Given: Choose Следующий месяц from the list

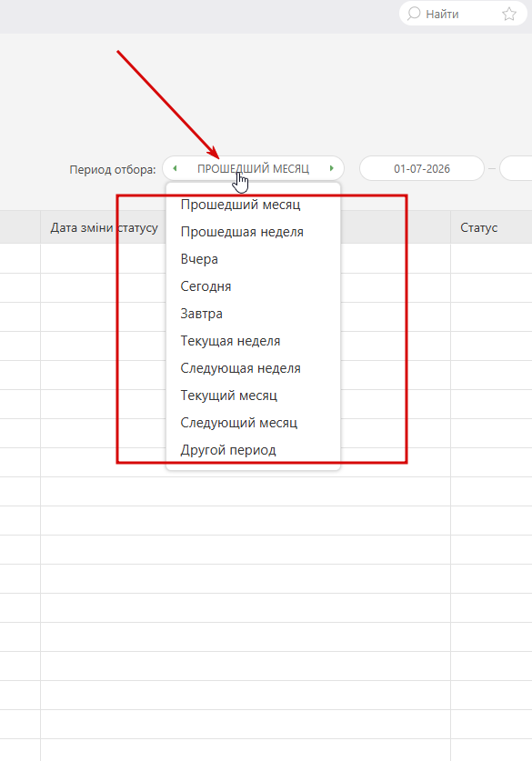Looking at the screenshot, I should (239, 423).
